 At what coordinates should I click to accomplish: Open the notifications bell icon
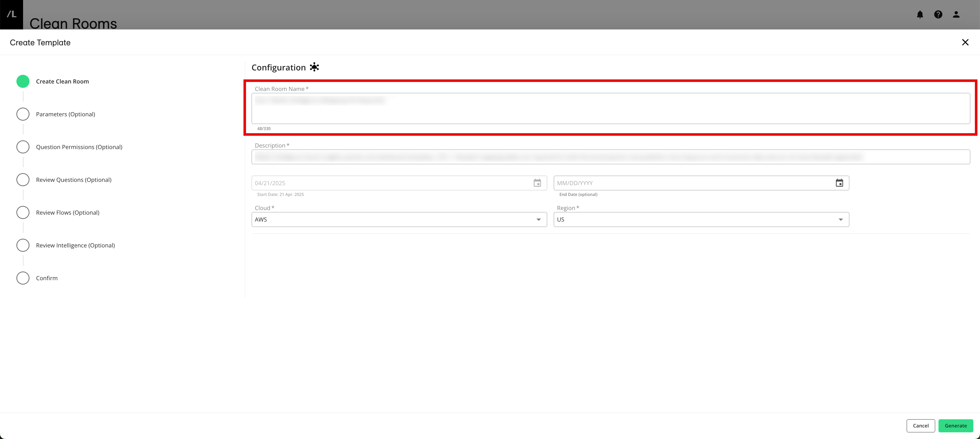click(920, 14)
